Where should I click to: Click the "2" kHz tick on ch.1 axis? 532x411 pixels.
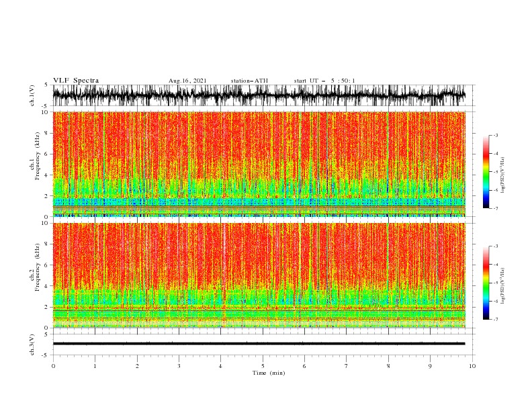47,196
